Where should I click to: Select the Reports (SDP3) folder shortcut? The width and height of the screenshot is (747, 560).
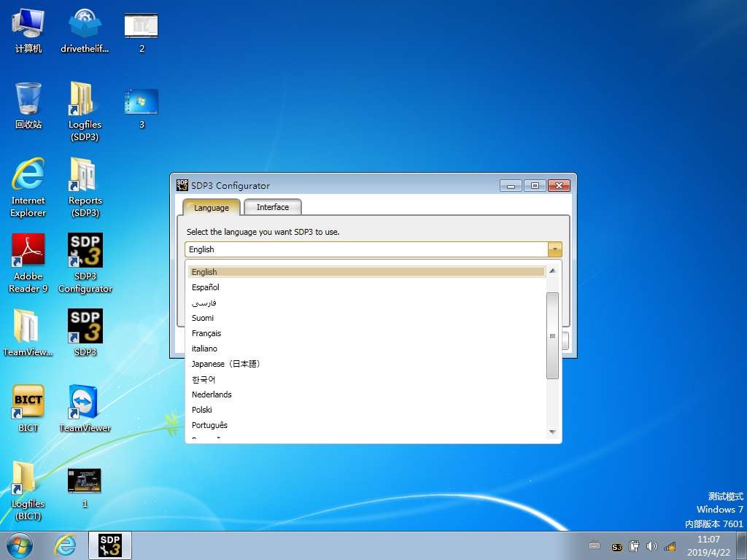(85, 187)
